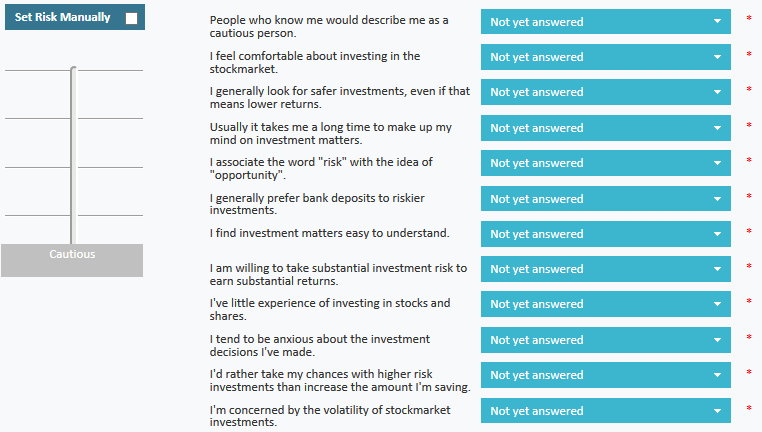Open dropdown for 'look for safer investments'
This screenshot has height=432, width=762.
coord(605,92)
